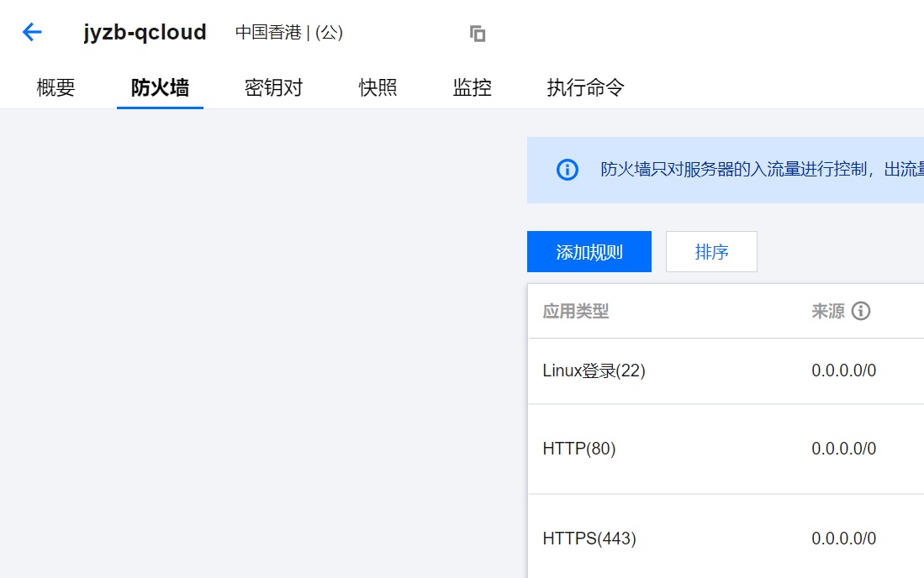Click the 排序 button
Viewport: 924px width, 578px height.
tap(711, 252)
